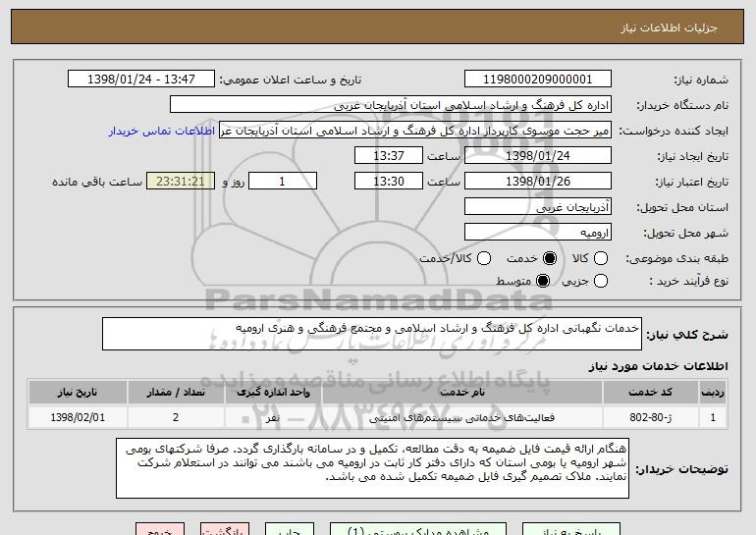Click the خروج (exit) button
Viewport: 756px width, 535px height.
[x=160, y=530]
